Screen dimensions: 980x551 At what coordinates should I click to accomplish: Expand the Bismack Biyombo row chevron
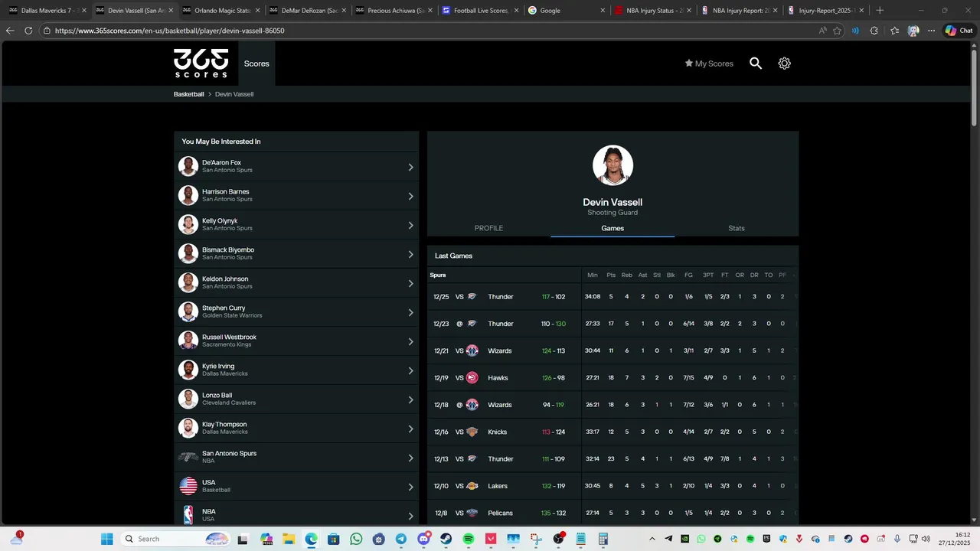[410, 254]
